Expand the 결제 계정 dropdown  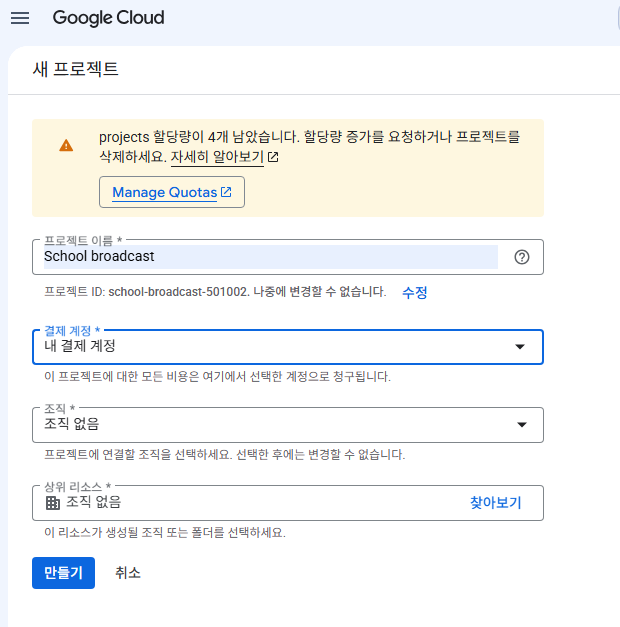point(288,347)
